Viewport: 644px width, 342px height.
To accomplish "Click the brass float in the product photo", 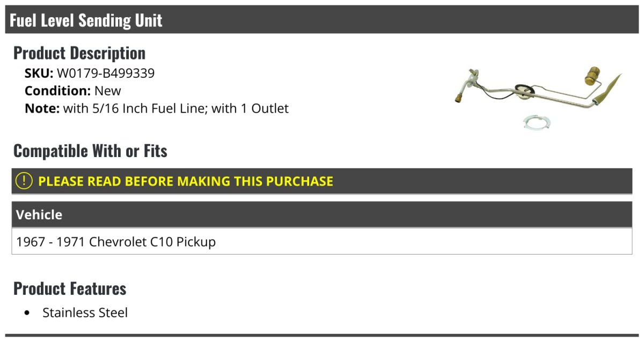I will 592,76.
